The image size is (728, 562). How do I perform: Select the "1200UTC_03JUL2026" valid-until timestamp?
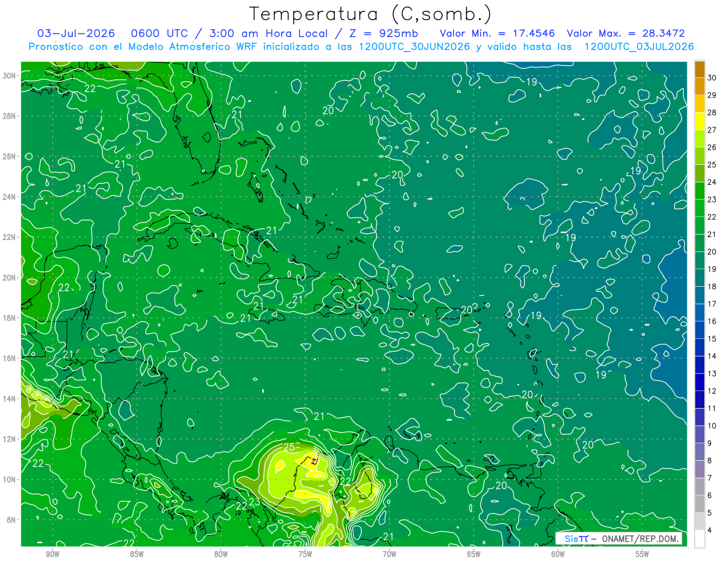pyautogui.click(x=639, y=47)
